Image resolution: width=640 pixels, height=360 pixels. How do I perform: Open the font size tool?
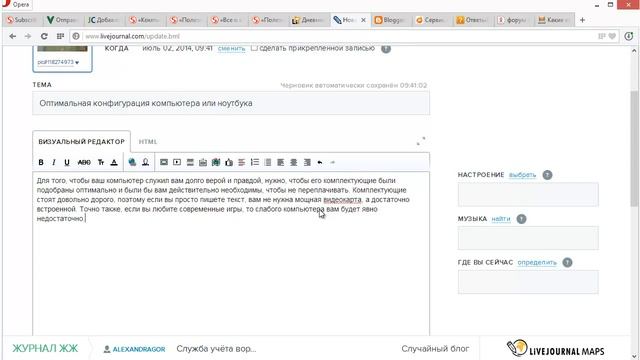pos(101,162)
